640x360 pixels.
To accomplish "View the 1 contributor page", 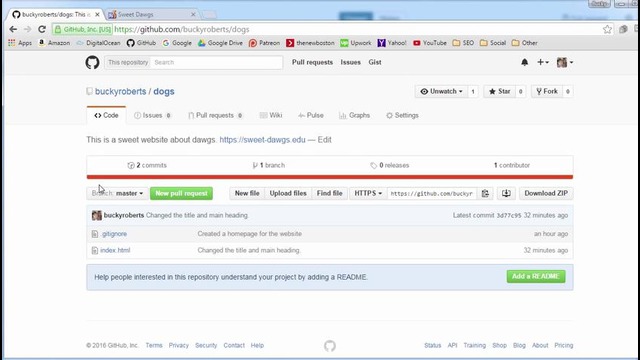I will (512, 165).
